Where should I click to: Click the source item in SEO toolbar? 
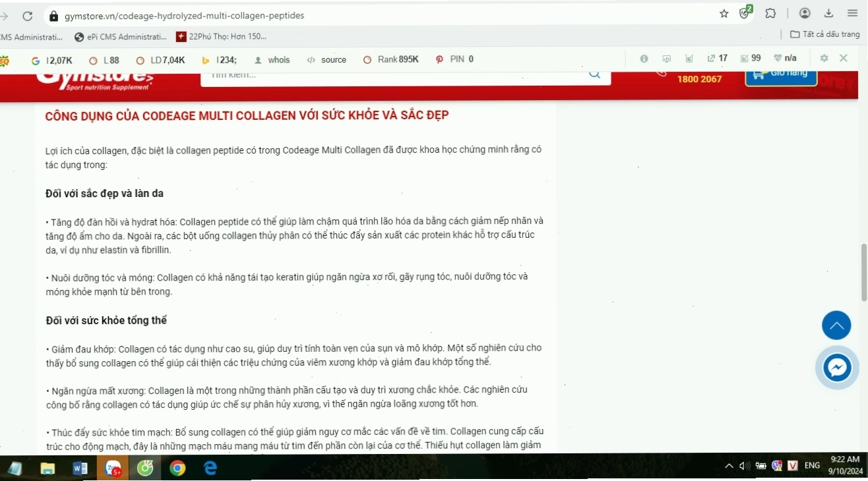pyautogui.click(x=326, y=59)
